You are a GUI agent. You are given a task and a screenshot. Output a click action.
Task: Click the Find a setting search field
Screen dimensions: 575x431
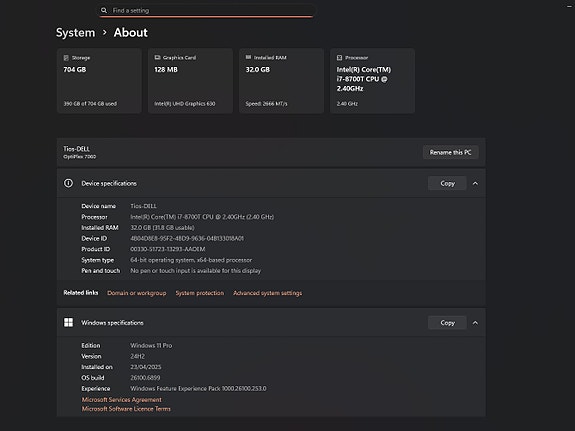point(206,10)
